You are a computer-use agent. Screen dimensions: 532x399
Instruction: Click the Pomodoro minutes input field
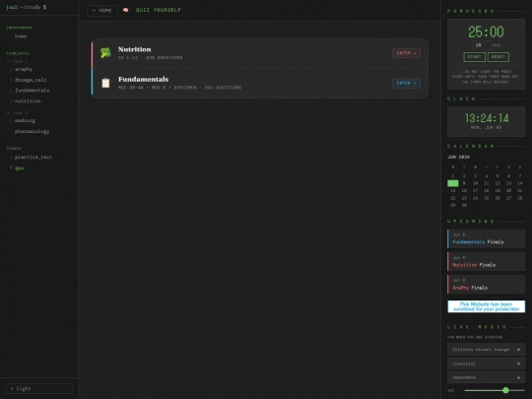point(481,45)
